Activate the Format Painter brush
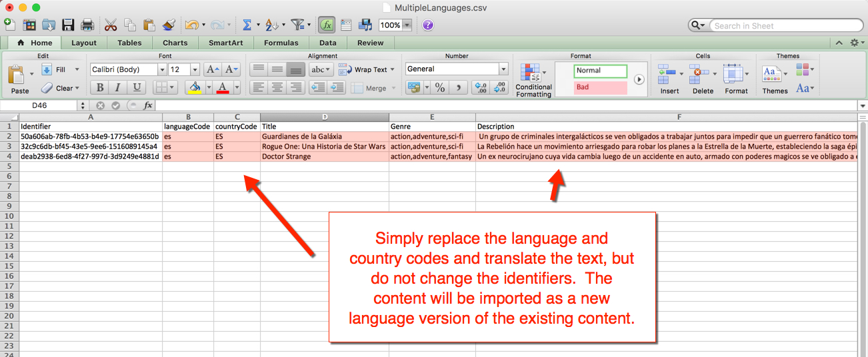 [x=169, y=25]
